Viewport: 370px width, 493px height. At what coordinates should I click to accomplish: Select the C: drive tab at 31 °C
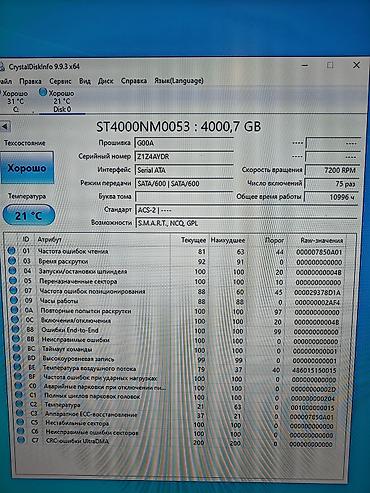pos(15,101)
